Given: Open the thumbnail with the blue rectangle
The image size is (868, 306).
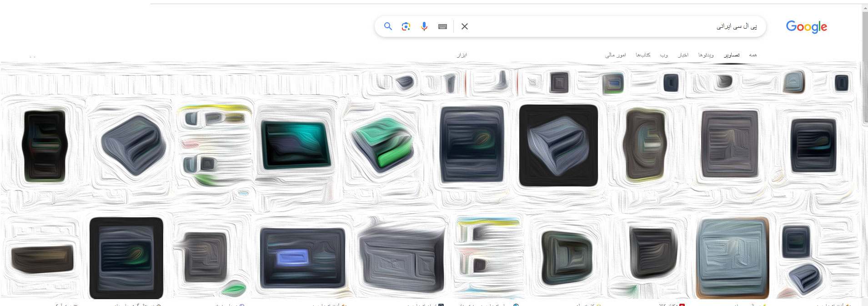Looking at the screenshot, I should tap(302, 258).
